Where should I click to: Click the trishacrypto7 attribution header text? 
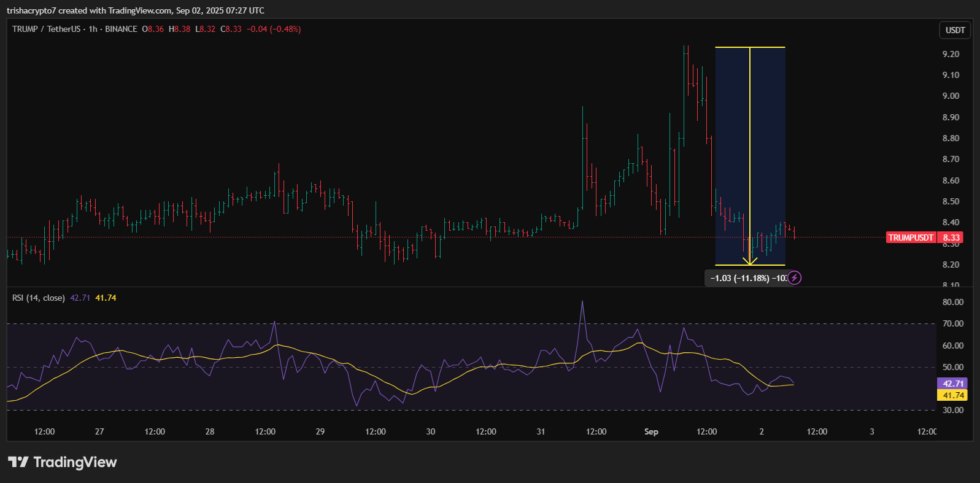pyautogui.click(x=136, y=10)
